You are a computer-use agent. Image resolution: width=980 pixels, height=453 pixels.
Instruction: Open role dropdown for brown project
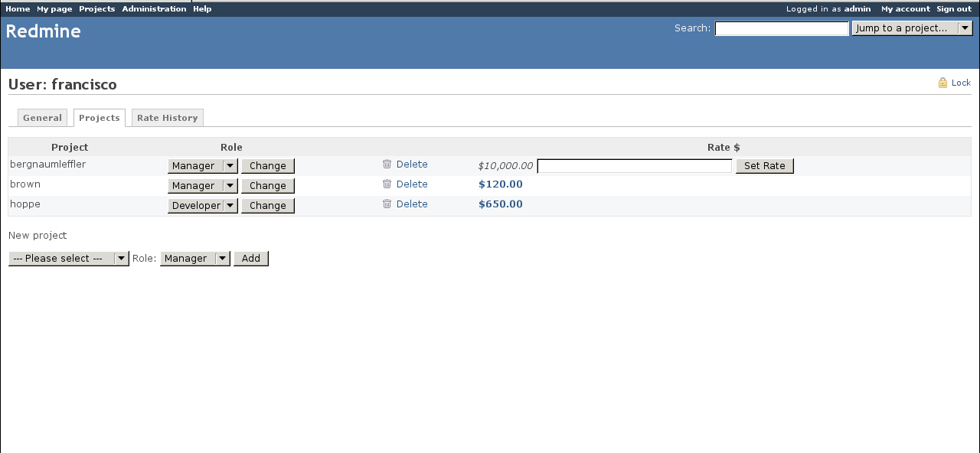click(x=203, y=185)
